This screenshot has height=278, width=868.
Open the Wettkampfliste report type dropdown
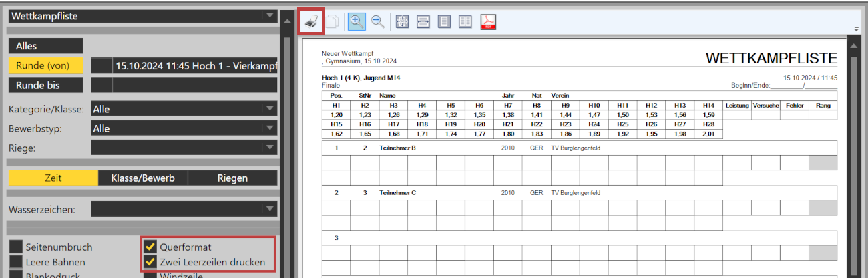[x=142, y=16]
